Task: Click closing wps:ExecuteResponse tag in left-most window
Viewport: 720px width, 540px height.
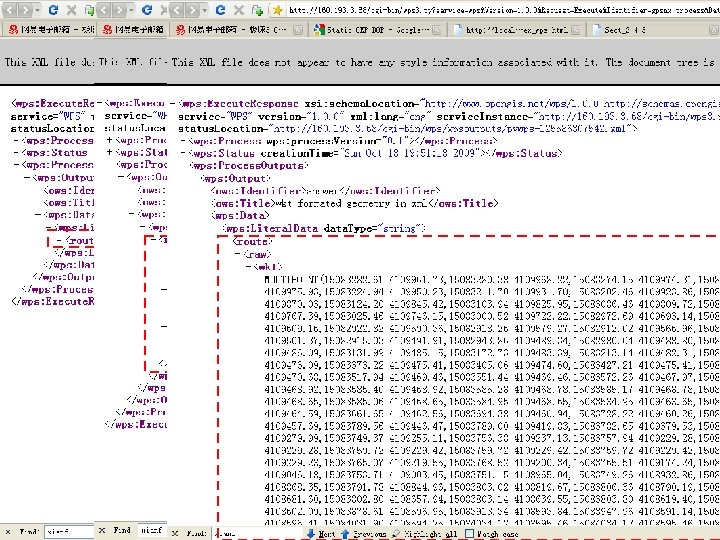Action: coord(53,302)
